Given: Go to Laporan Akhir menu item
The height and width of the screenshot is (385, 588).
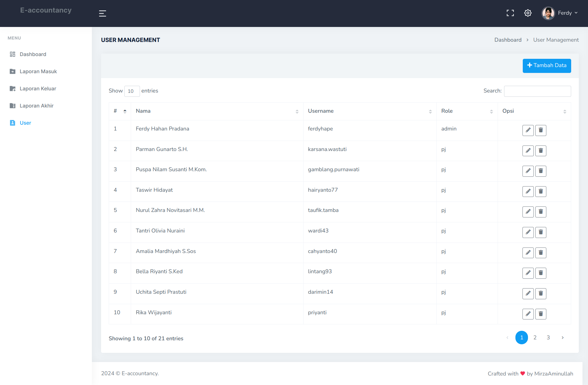Looking at the screenshot, I should [36, 106].
